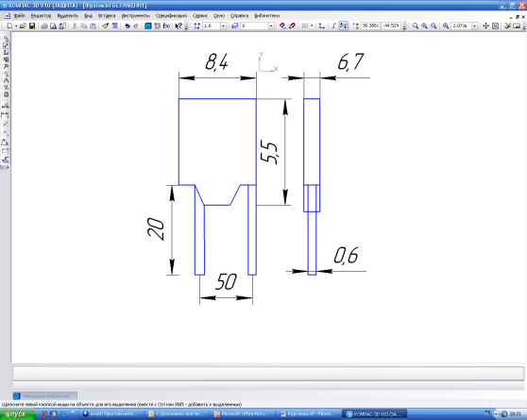Toggle coordinate rounding mode
This screenshot has height=420, width=527.
(343, 25)
